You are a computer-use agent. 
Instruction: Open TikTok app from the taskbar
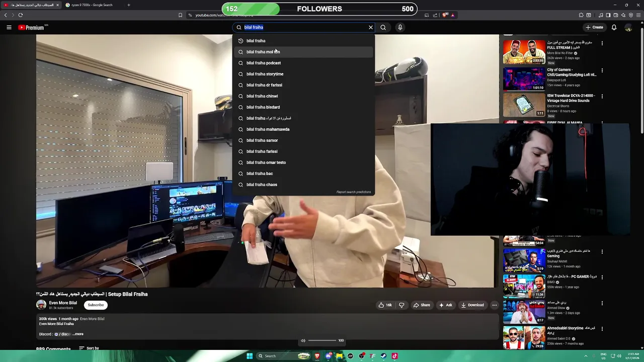tap(394, 356)
